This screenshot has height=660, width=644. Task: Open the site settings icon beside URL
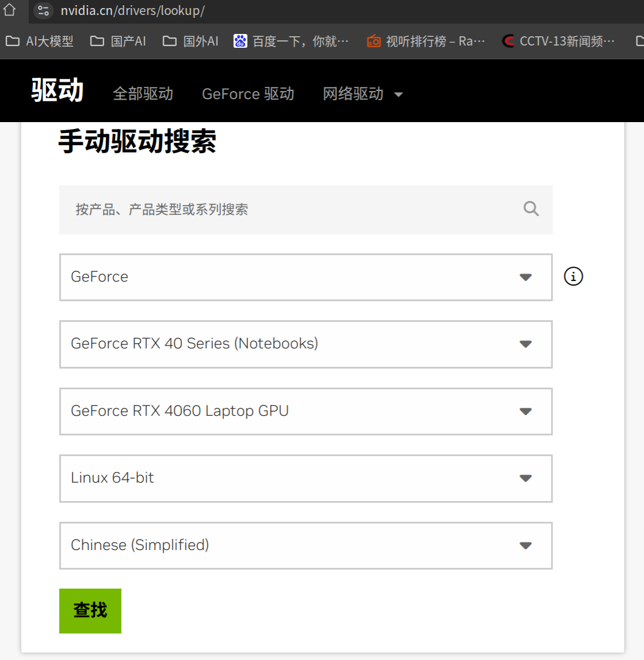43,10
